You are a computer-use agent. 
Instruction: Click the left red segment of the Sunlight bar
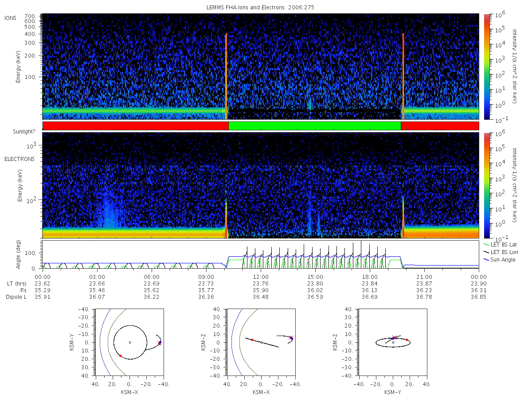click(136, 126)
